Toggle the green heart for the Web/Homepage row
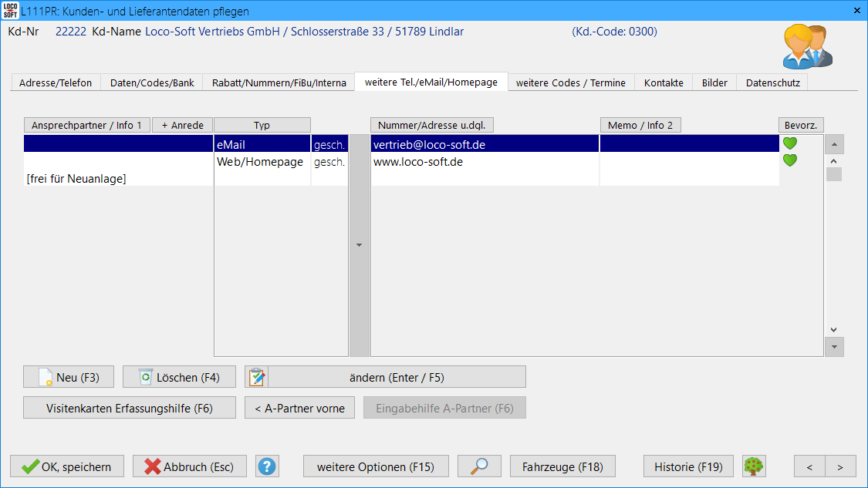 [789, 161]
